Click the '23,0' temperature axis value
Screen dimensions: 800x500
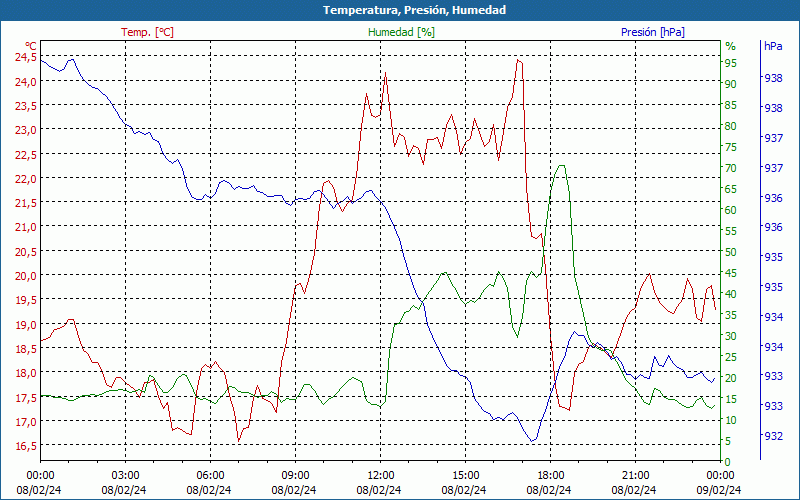coord(26,130)
